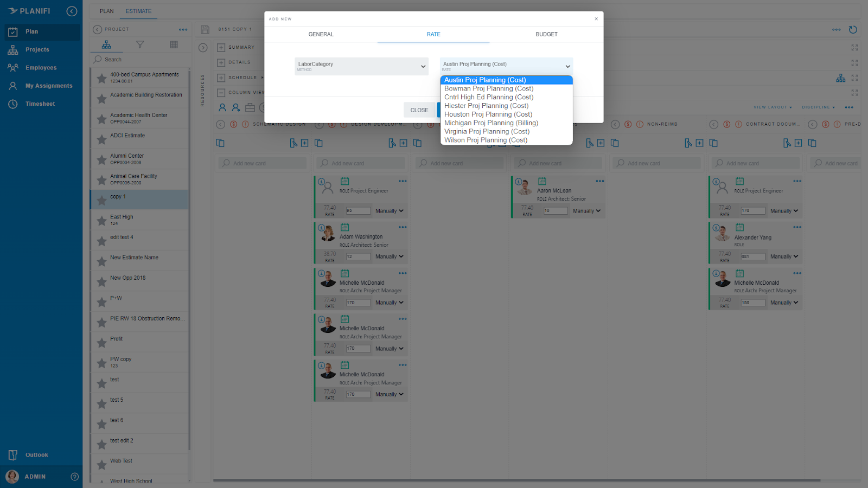This screenshot has width=868, height=488.
Task: Click the refresh icon at top right
Action: point(853,30)
